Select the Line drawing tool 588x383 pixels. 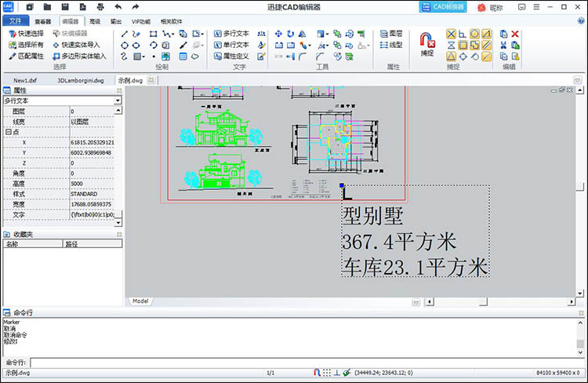(125, 35)
